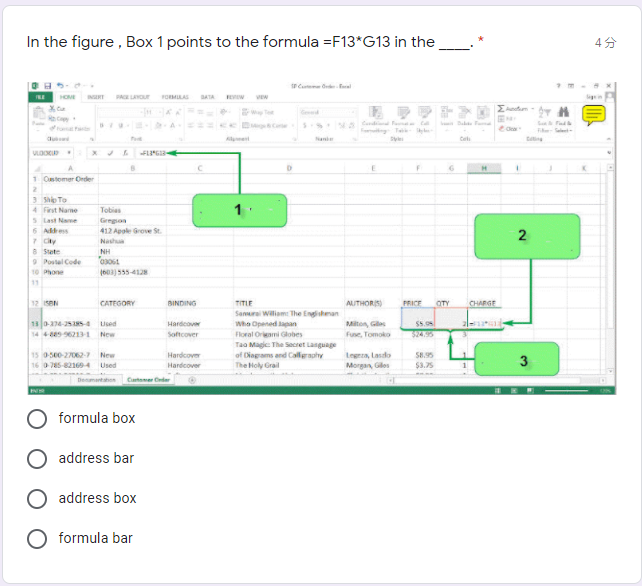This screenshot has width=642, height=586.
Task: Switch to the VIEW ribbon tab
Action: (262, 97)
